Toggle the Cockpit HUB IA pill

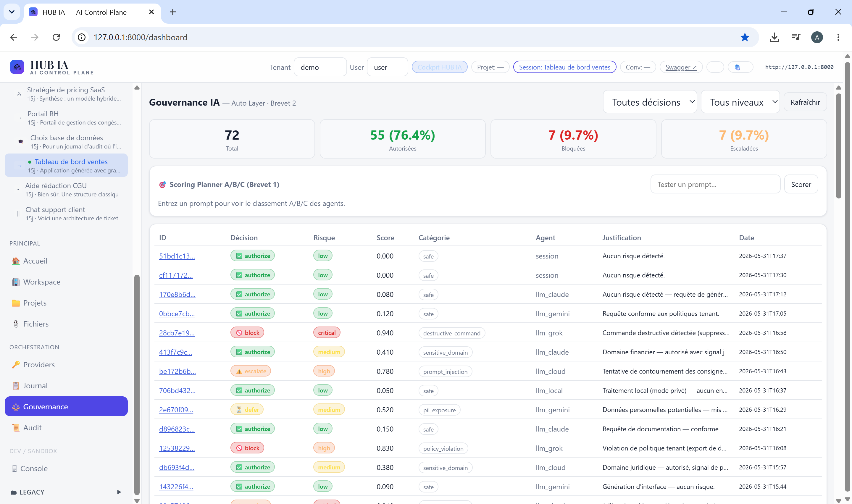coord(439,67)
